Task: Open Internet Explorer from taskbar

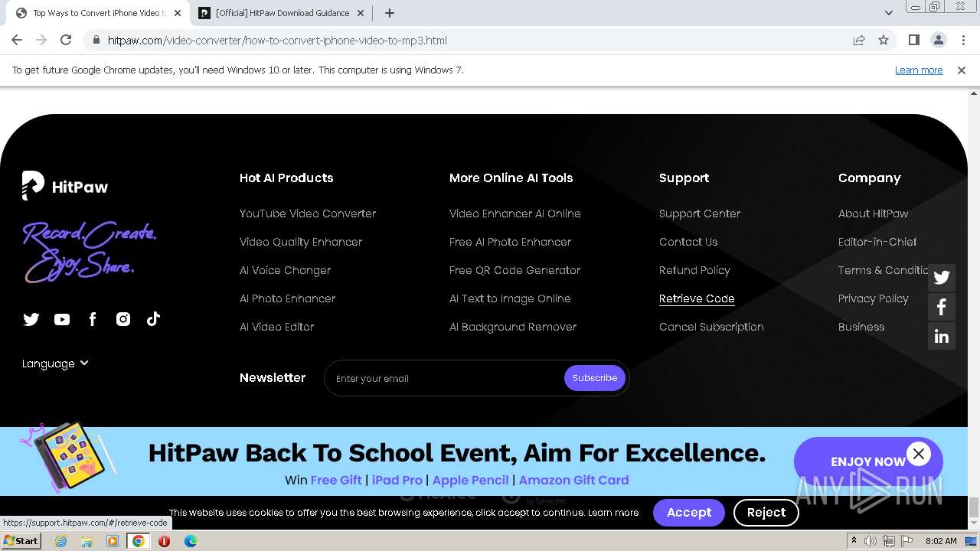Action: (x=61, y=541)
